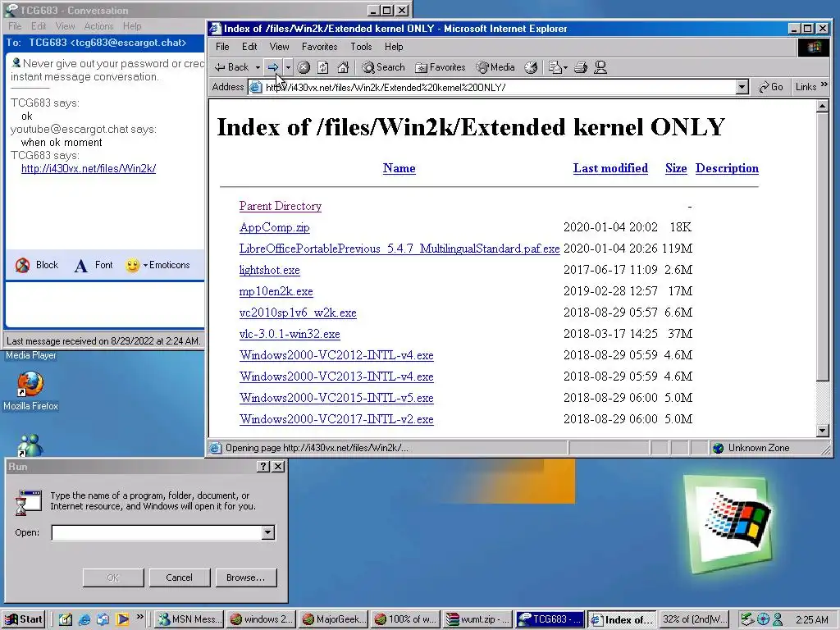Click the Run dialog question mark help button
The image size is (840, 630).
(262, 467)
